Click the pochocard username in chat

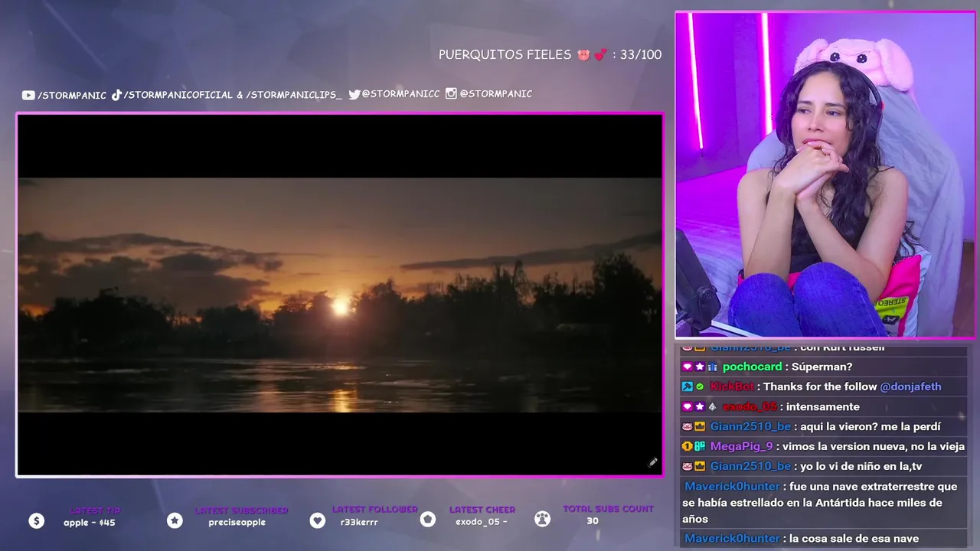coord(752,367)
